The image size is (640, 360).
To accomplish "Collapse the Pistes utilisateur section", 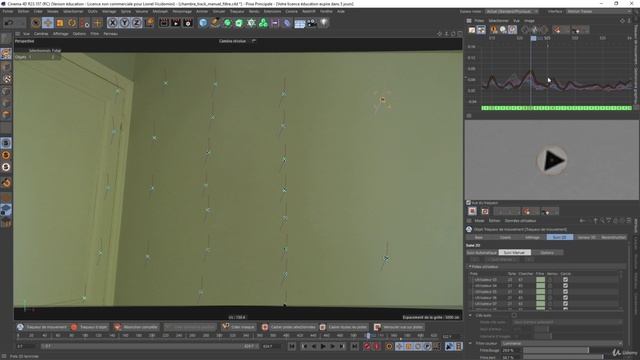I will click(469, 267).
